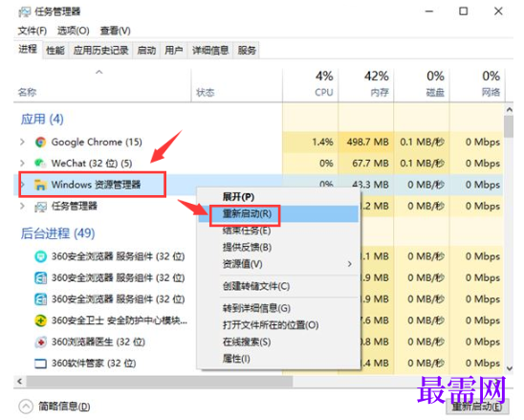The width and height of the screenshot is (524, 420).
Task: Choose 创建转储文件(C) in the context menu
Action: tap(278, 286)
